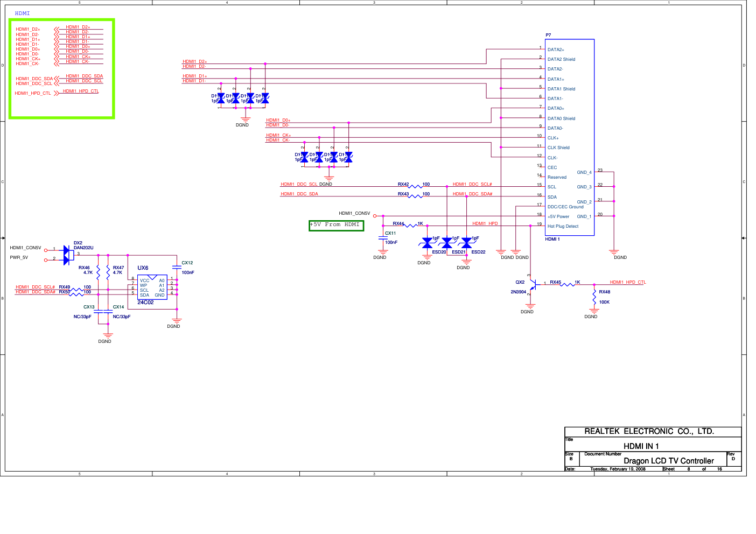Select the 'DDC/CEC Ground' pin on P7
This screenshot has height=534, width=756.
[565, 207]
